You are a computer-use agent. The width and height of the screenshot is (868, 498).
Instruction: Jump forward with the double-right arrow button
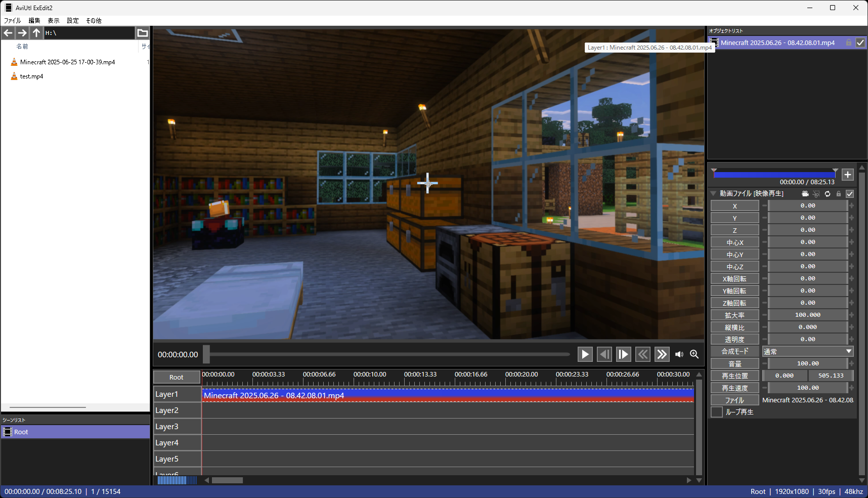tap(662, 354)
